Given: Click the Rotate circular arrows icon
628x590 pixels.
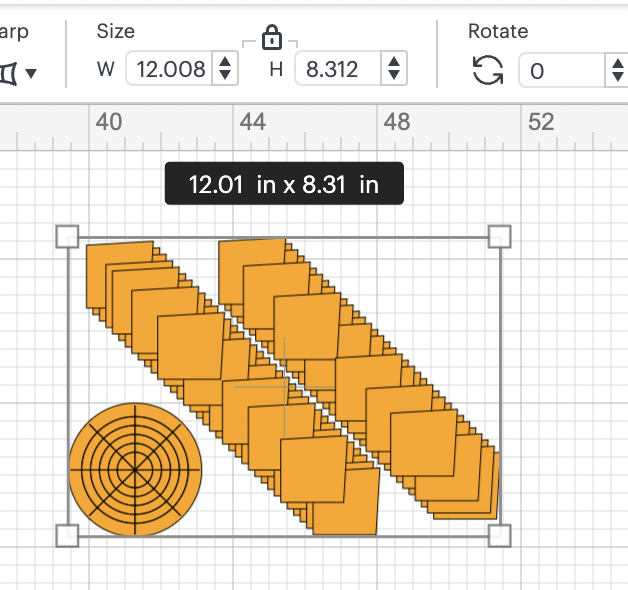Looking at the screenshot, I should coord(488,70).
